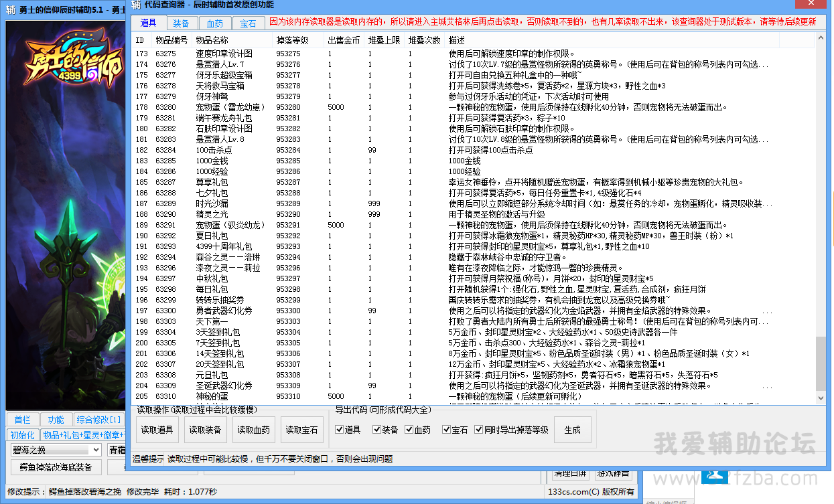Select row 3天签到礼包
Screen dimensions: 834x504
(x=473, y=332)
